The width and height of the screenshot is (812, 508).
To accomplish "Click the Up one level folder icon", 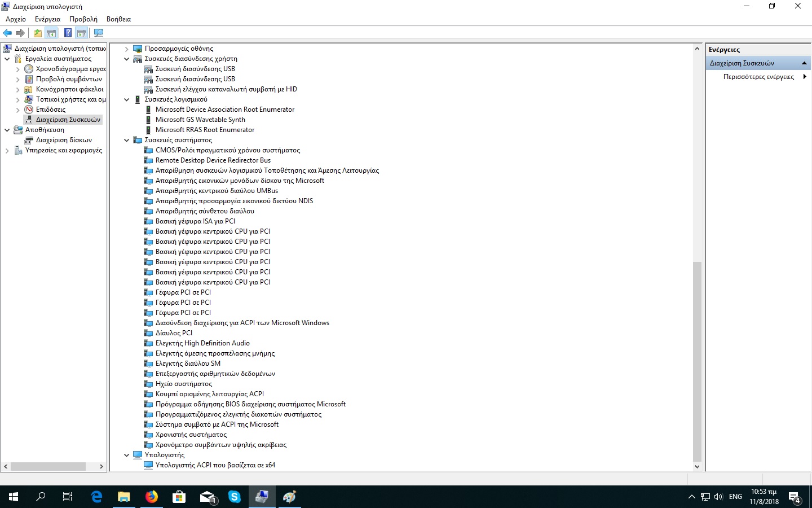I will point(37,33).
